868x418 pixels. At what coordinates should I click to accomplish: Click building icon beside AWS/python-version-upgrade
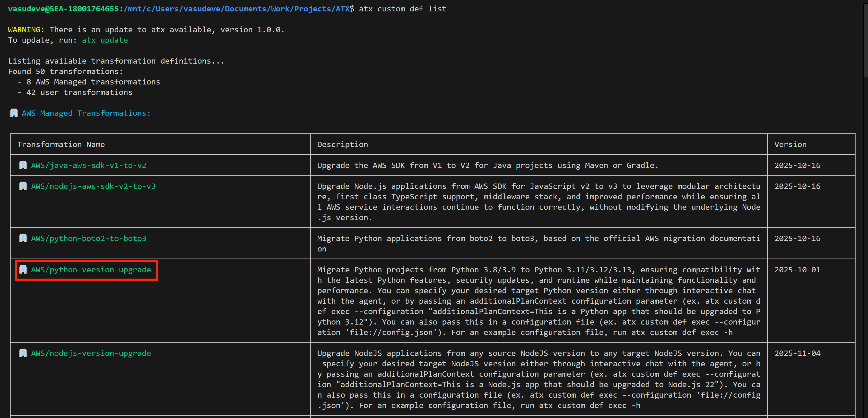point(23,270)
